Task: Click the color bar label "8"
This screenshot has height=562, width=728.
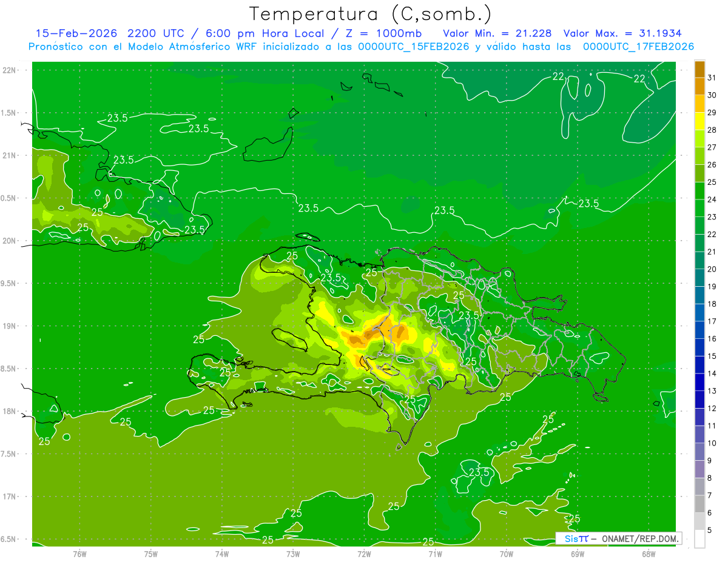Action: [x=710, y=478]
